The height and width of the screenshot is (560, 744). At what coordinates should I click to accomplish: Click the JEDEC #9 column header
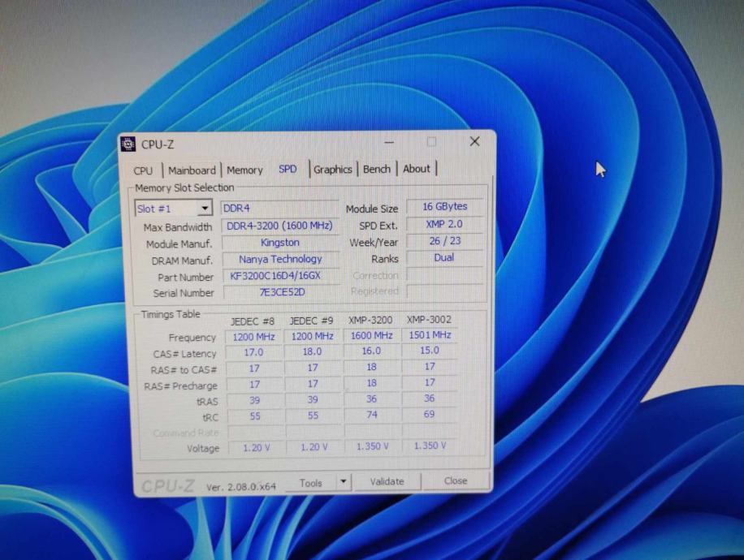pyautogui.click(x=311, y=321)
